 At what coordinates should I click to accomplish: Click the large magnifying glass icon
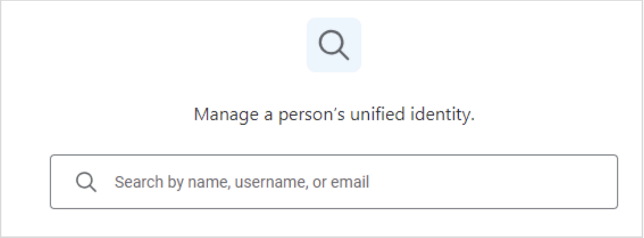(333, 45)
